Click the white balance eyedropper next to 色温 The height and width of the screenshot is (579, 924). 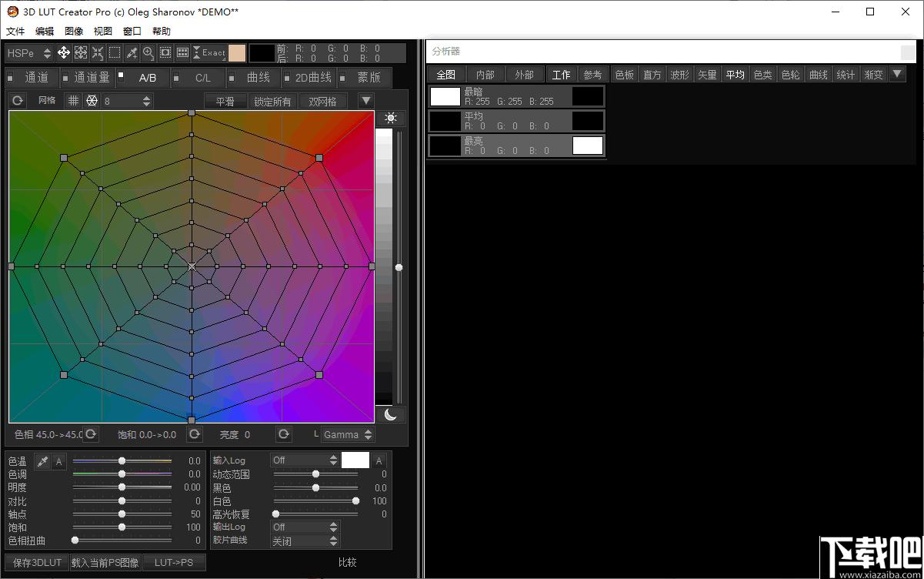pyautogui.click(x=42, y=461)
